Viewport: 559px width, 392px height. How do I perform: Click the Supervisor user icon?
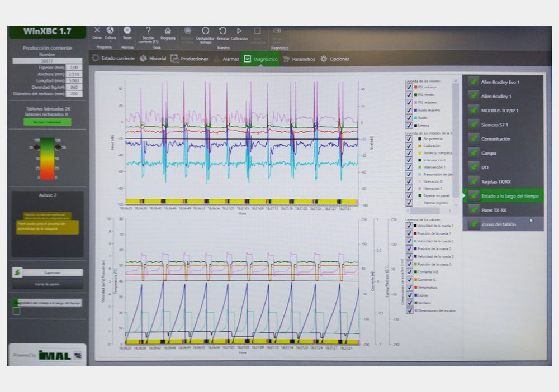click(17, 273)
